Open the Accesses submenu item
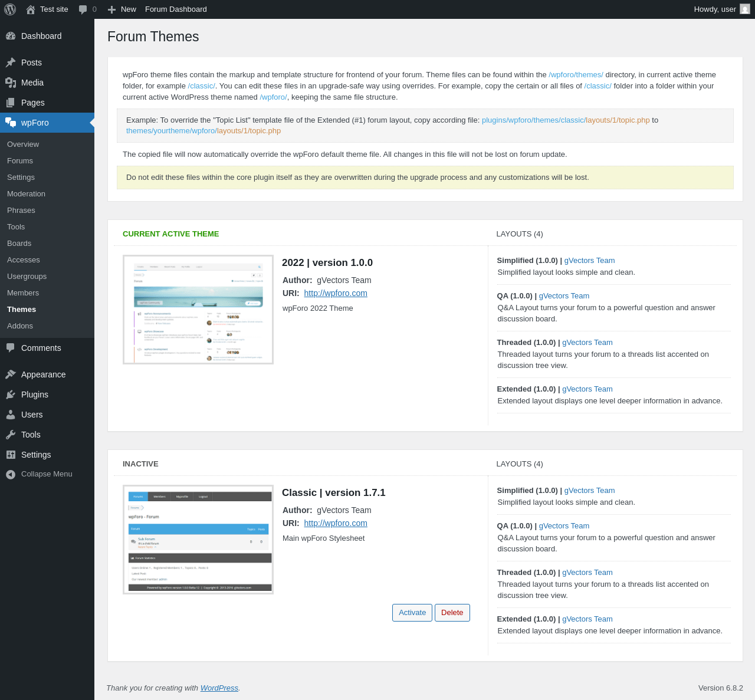Viewport: 755px width, 700px height. click(x=24, y=260)
